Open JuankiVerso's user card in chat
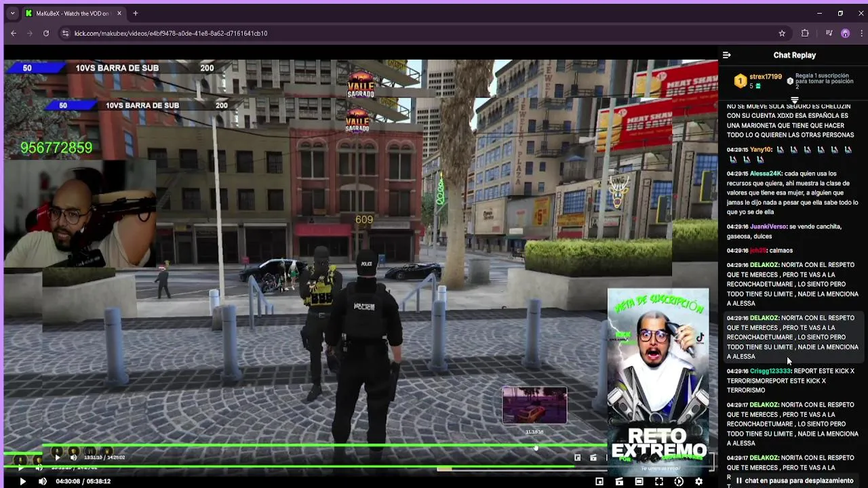This screenshot has height=488, width=868. click(768, 226)
